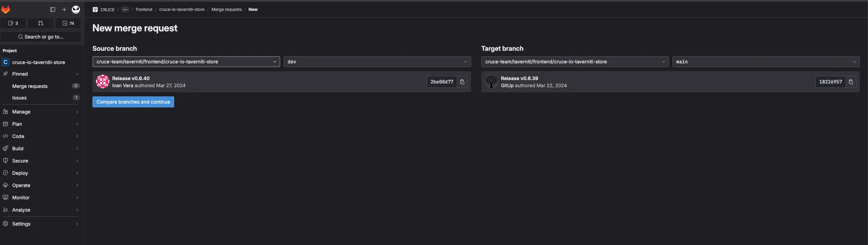Open source project dropdown

point(186,62)
